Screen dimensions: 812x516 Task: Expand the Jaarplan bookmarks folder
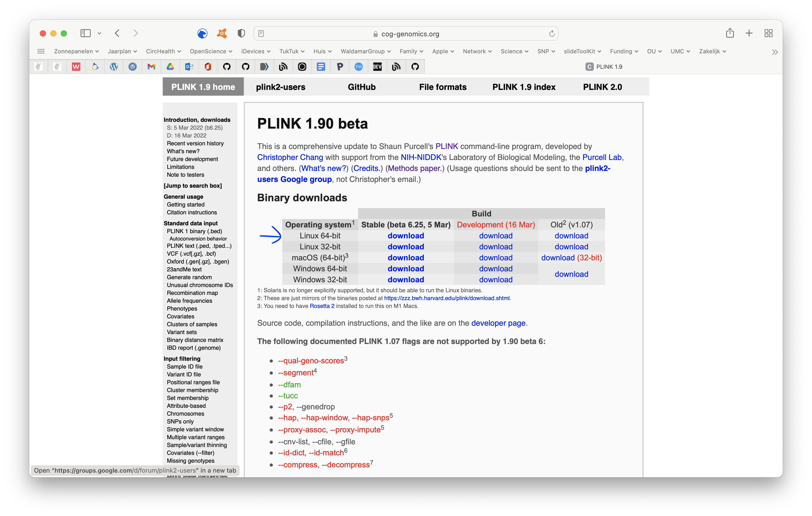(x=122, y=51)
